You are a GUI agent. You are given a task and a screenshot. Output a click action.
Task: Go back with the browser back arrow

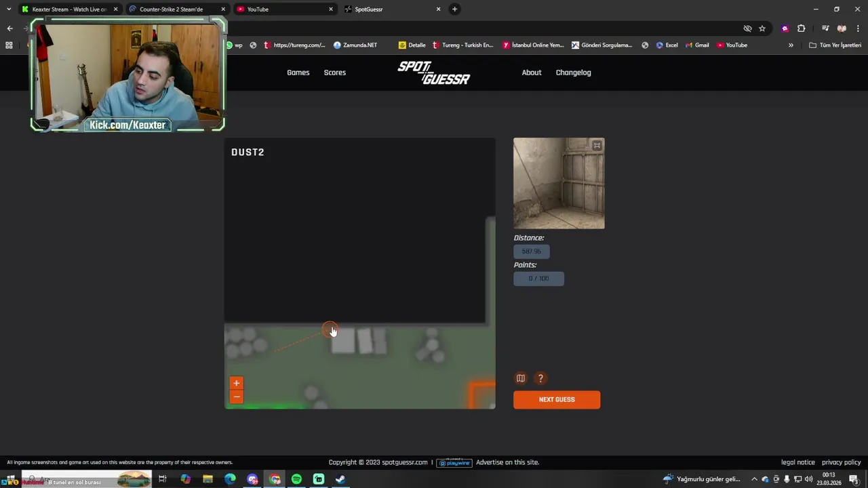[9, 28]
